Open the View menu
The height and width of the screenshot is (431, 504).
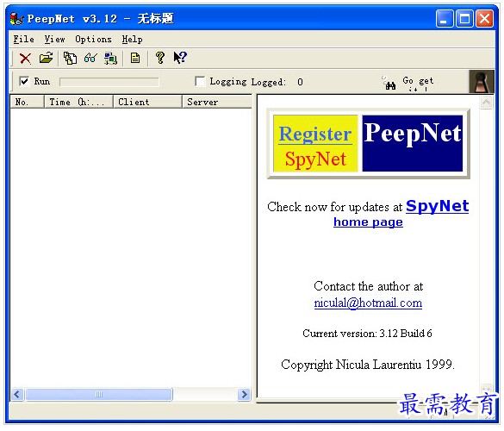(54, 40)
